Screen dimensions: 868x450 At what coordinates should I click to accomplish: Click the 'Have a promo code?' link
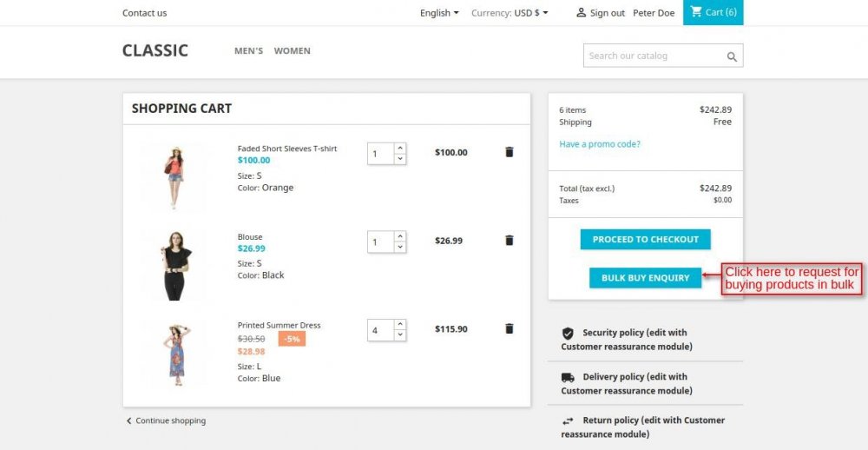[600, 144]
